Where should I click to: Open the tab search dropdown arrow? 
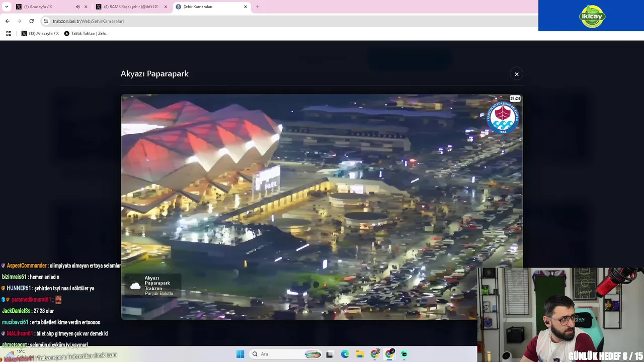pos(7,7)
